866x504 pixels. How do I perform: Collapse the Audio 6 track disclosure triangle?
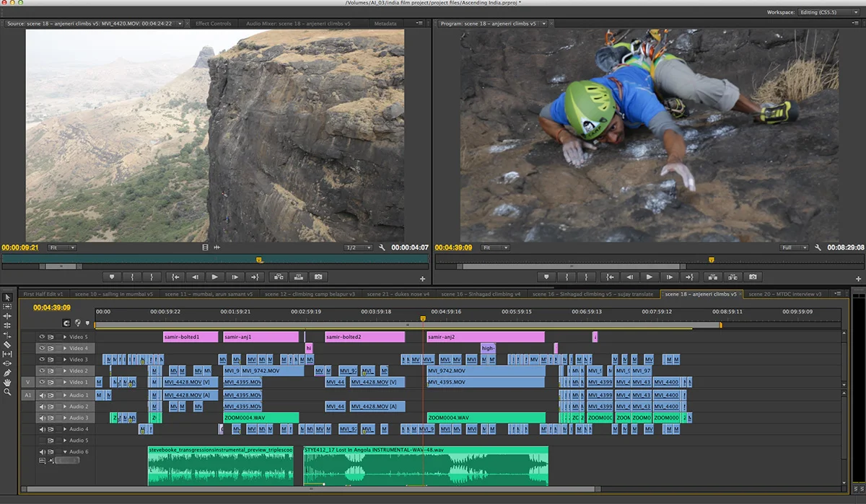tap(65, 452)
